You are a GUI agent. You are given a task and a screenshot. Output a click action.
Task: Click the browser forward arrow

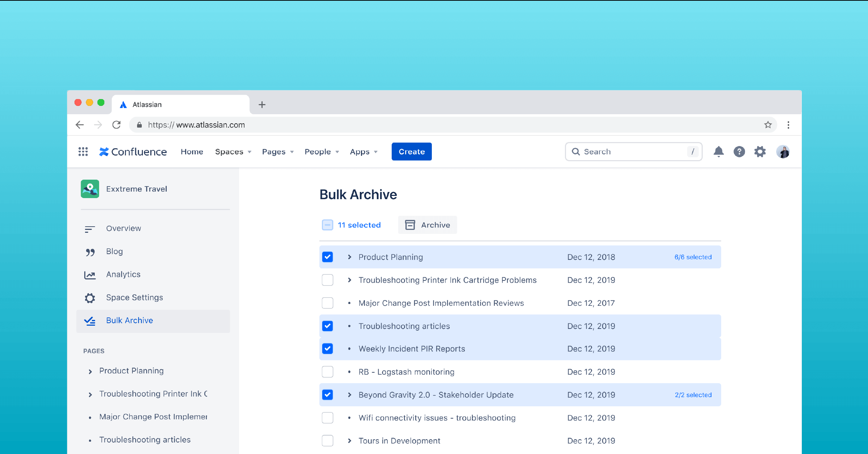point(98,125)
